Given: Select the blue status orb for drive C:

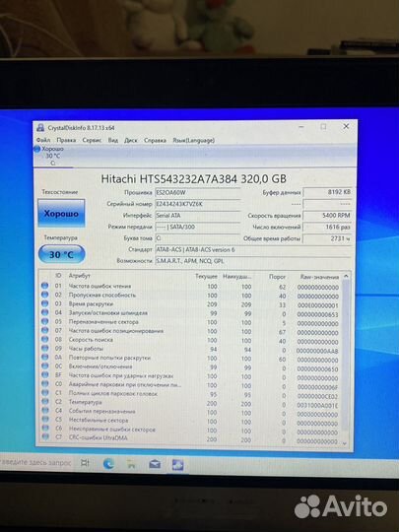Looking at the screenshot, I should pos(37,149).
